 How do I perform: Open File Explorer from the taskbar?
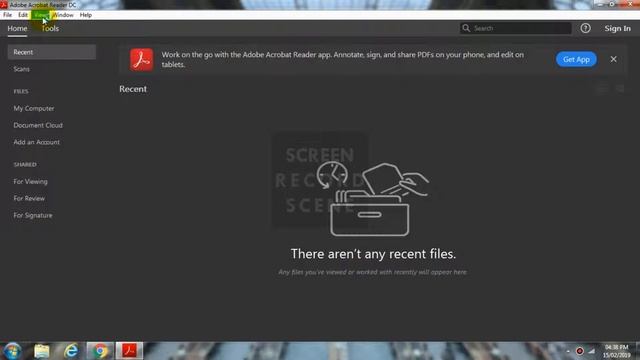pos(42,351)
